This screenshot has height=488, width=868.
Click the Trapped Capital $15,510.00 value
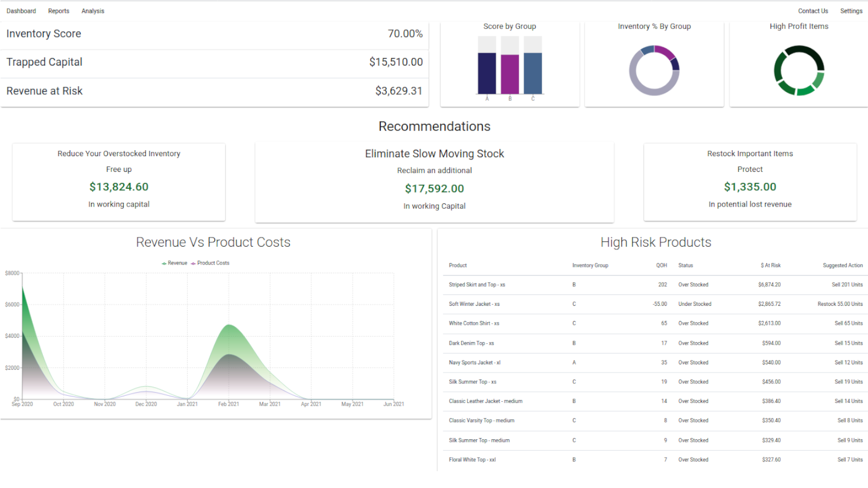click(x=396, y=62)
